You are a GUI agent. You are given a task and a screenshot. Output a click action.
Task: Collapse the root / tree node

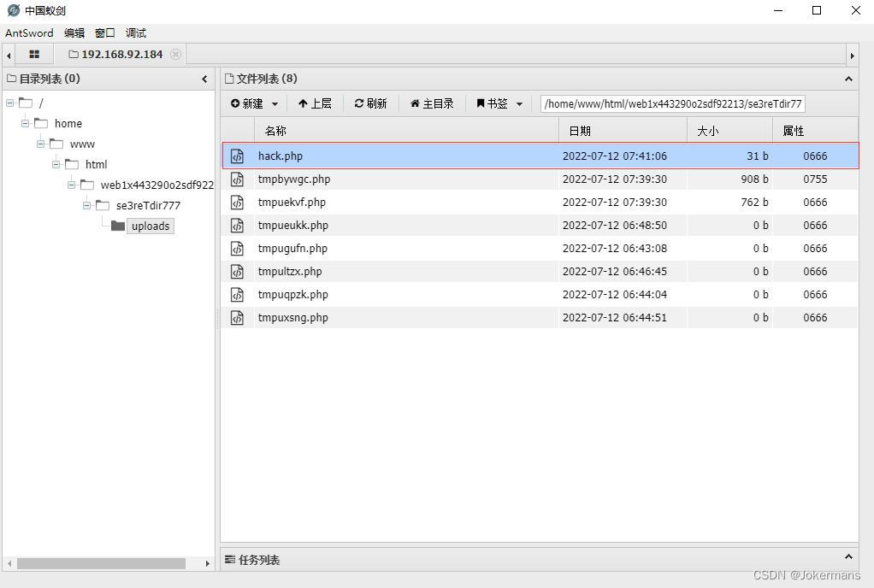[10, 103]
